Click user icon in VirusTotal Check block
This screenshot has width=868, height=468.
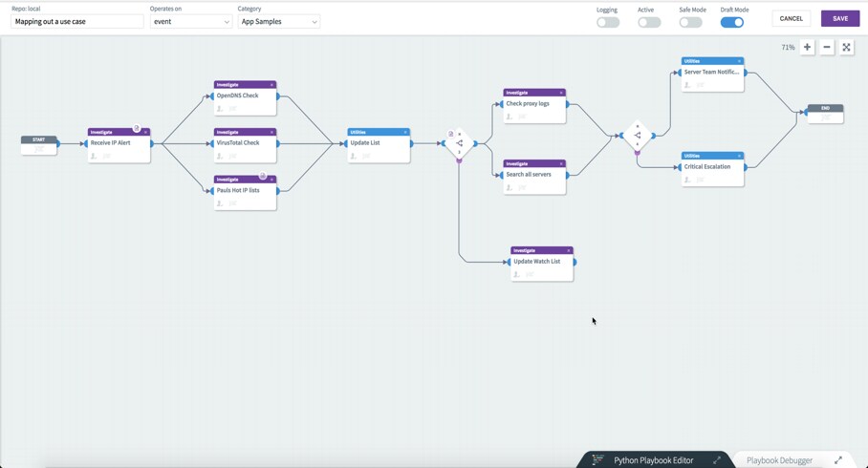[220, 156]
